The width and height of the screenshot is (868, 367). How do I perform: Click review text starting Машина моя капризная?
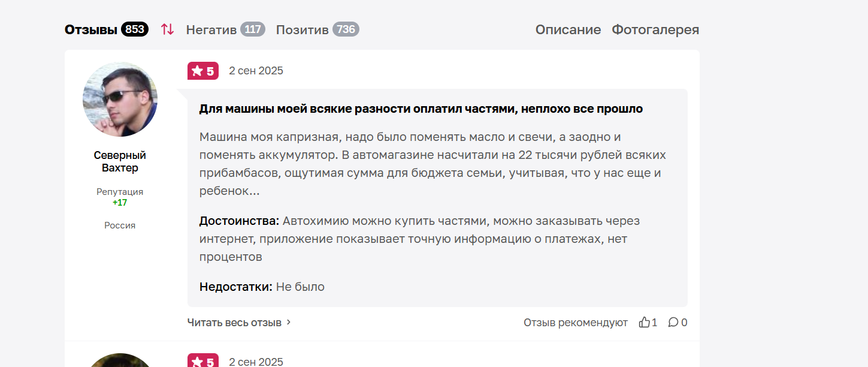point(433,164)
